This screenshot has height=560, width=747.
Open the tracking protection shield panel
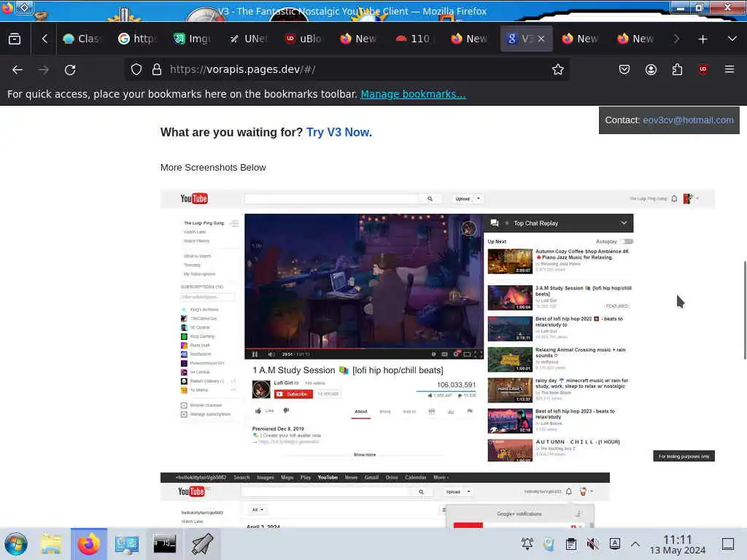pyautogui.click(x=136, y=69)
